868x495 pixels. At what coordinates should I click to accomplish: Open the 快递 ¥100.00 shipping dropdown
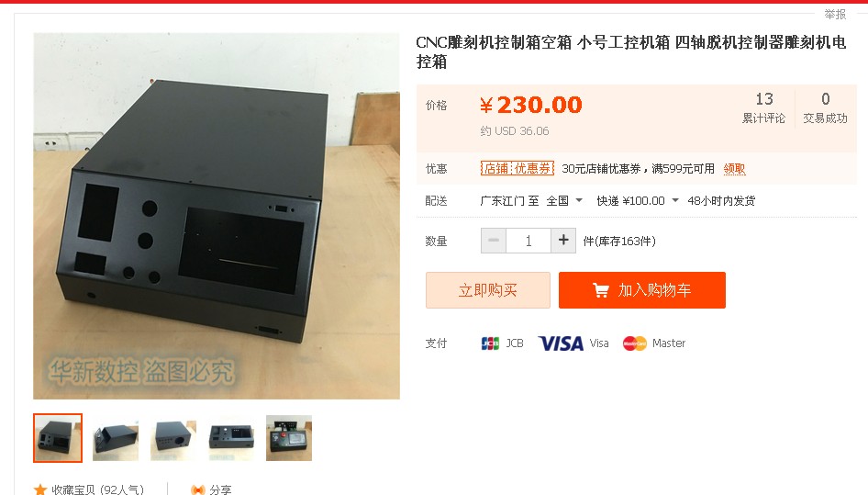coord(674,200)
